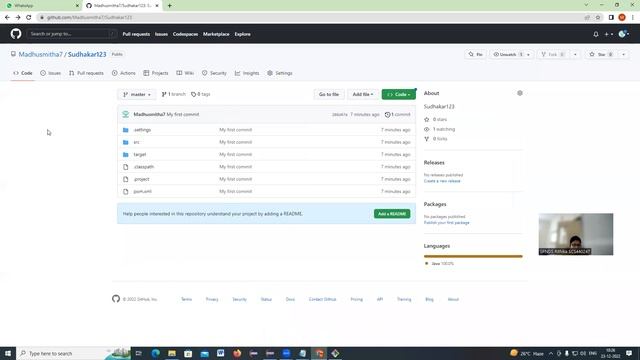
Task: Click Create a new release link
Action: [442, 181]
